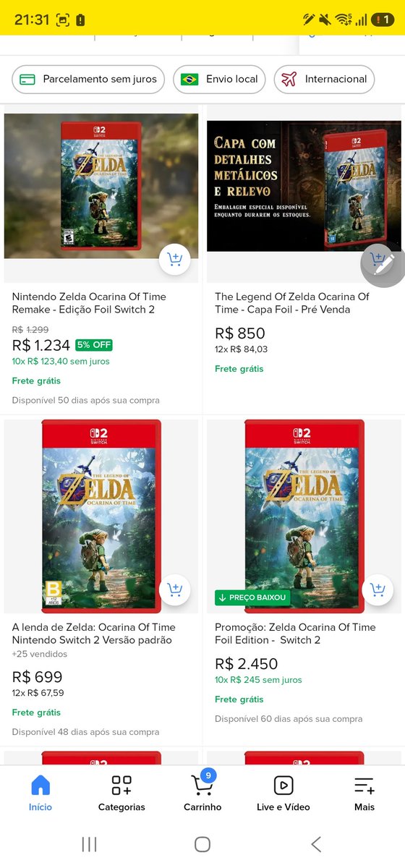Open Live e Vídeo section
The height and width of the screenshot is (868, 405).
(283, 791)
